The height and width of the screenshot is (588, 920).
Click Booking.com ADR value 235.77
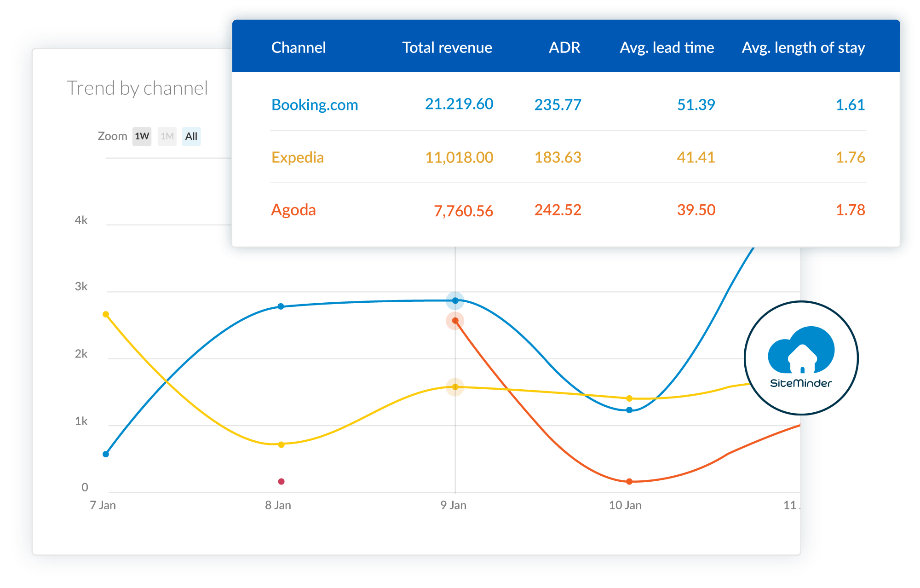(x=558, y=105)
